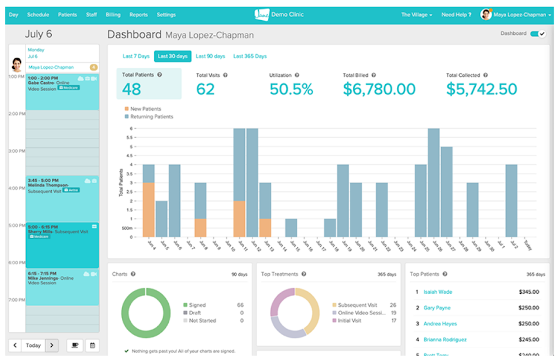Viewport: 560px width, 364px height.
Task: Open patient Andrea Hayes
Action: click(x=440, y=324)
